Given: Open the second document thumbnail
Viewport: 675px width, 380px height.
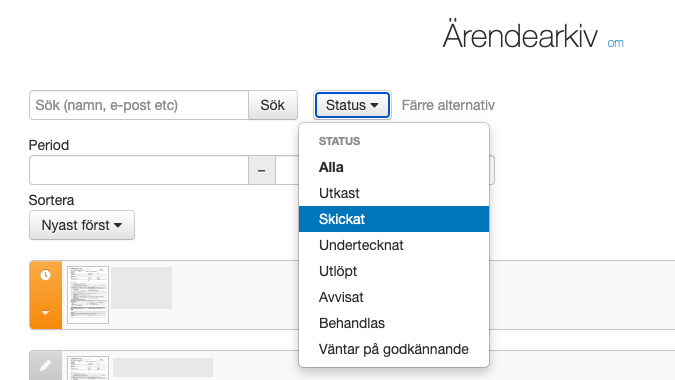Looking at the screenshot, I should [x=88, y=368].
